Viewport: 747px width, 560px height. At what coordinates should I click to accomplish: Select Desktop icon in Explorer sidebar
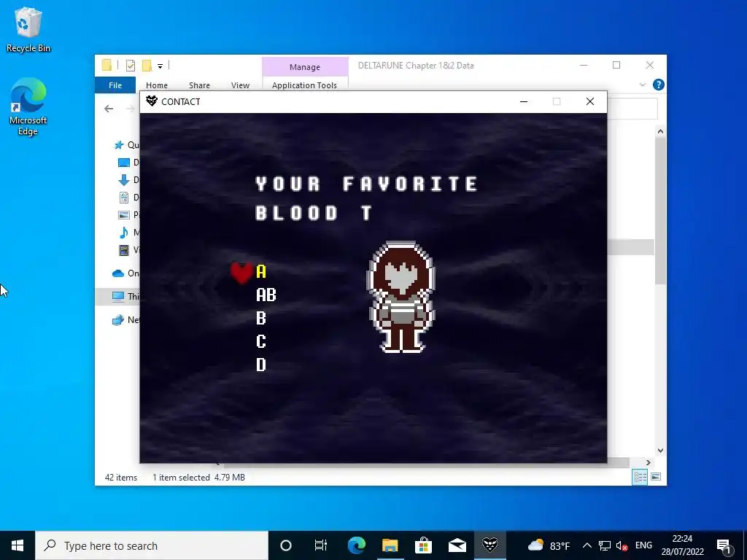tap(123, 163)
